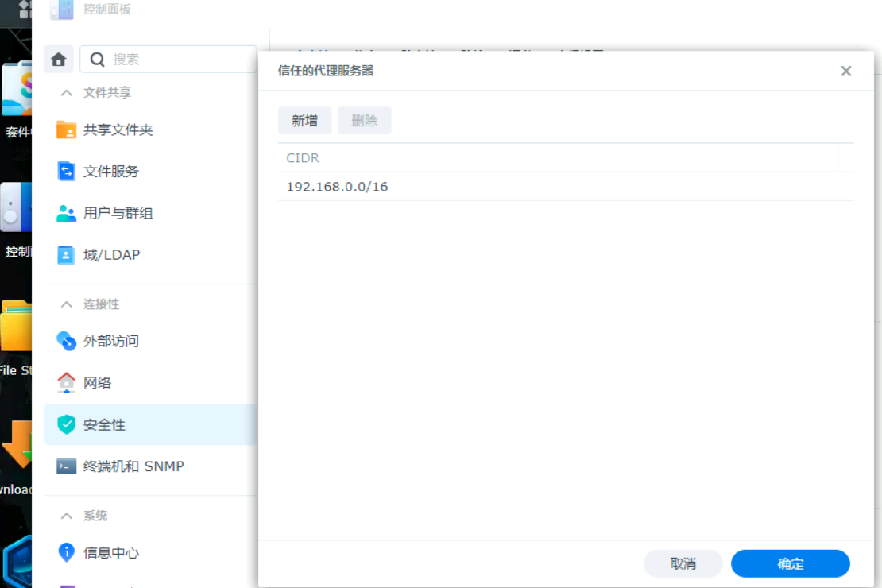
Task: Open 用户与群组 users and groups
Action: [x=67, y=213]
